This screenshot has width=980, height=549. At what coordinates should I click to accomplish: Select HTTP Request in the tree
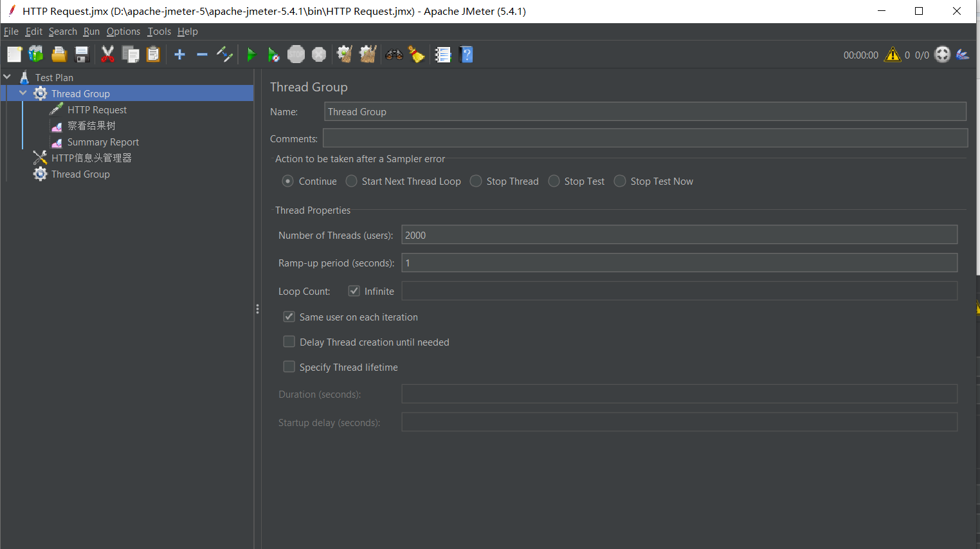pos(97,110)
